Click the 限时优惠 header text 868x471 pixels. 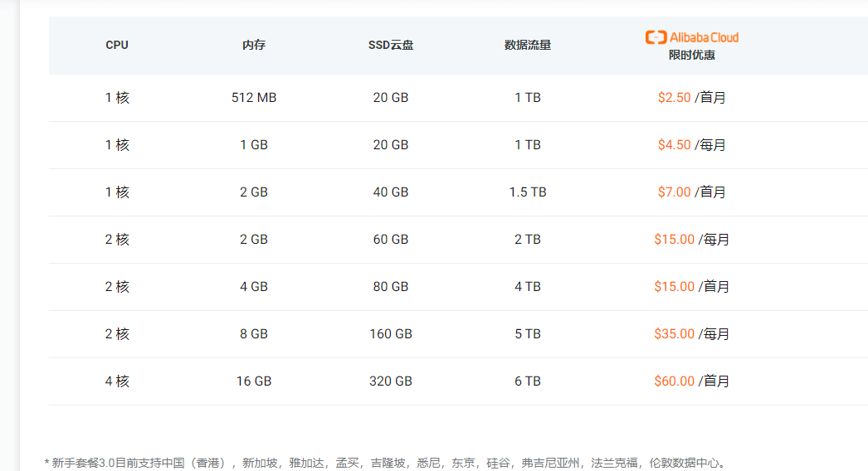coord(691,56)
